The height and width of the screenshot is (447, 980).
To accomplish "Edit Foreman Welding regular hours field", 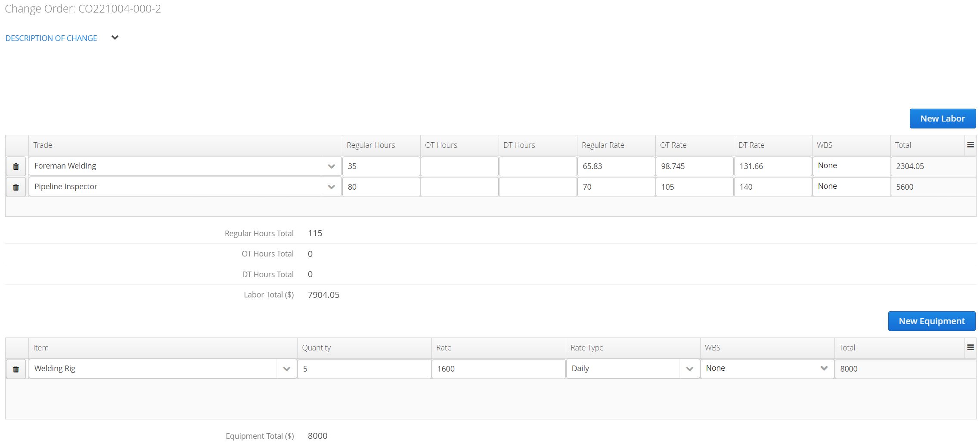I will tap(381, 166).
